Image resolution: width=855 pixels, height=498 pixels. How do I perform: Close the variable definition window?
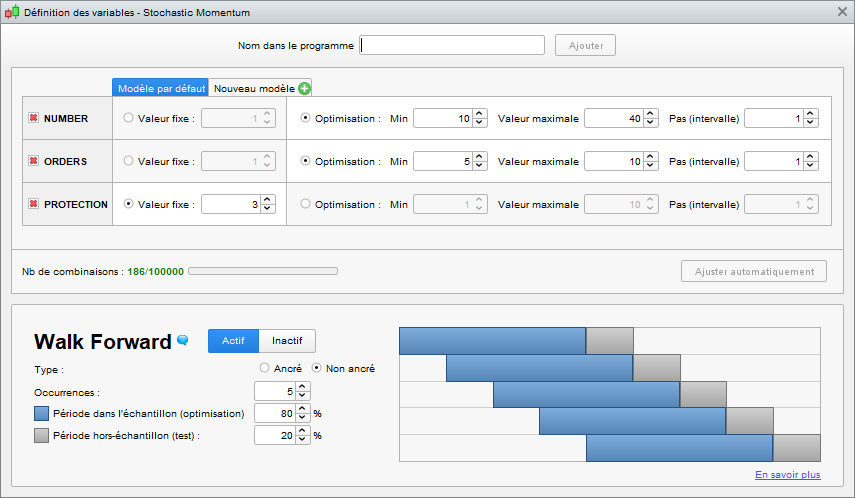841,12
